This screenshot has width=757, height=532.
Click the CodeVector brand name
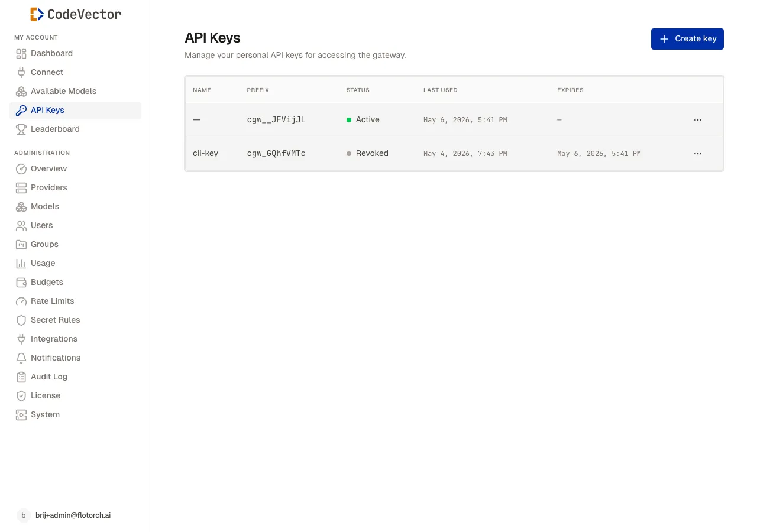(85, 14)
